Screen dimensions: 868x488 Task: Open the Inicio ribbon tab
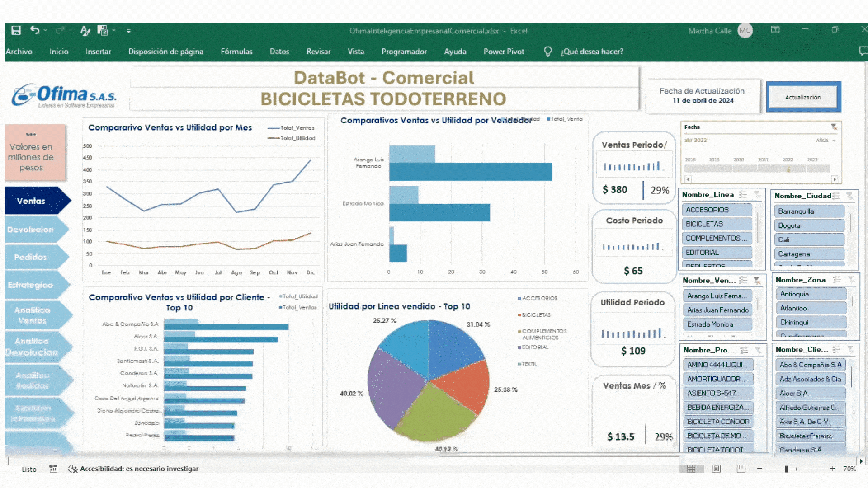(59, 52)
